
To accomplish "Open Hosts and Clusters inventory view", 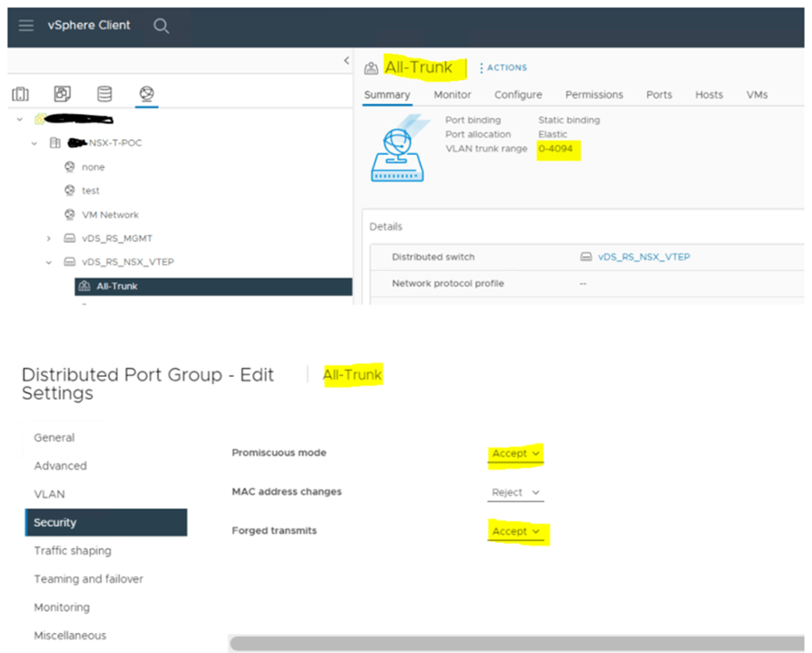I will pos(21,94).
